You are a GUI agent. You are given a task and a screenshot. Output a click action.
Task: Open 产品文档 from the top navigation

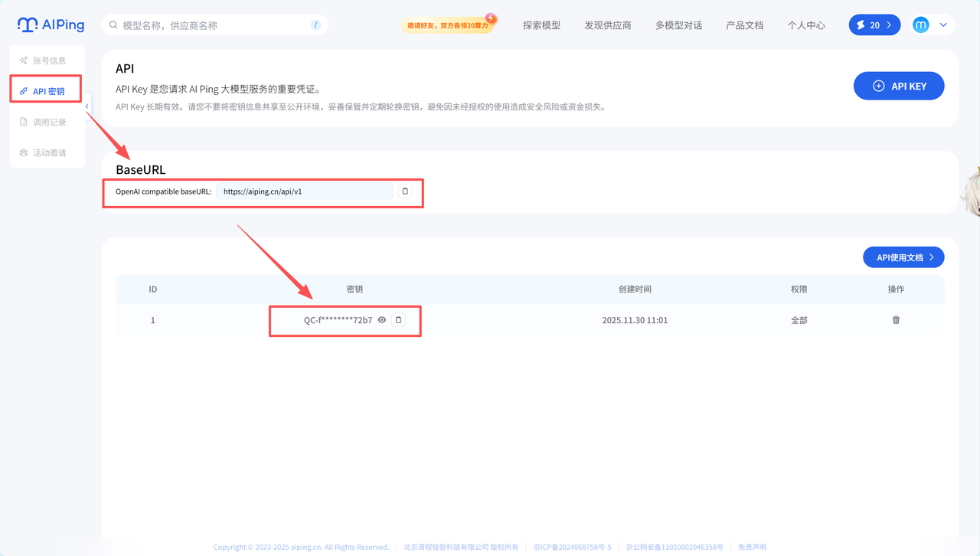pos(745,25)
